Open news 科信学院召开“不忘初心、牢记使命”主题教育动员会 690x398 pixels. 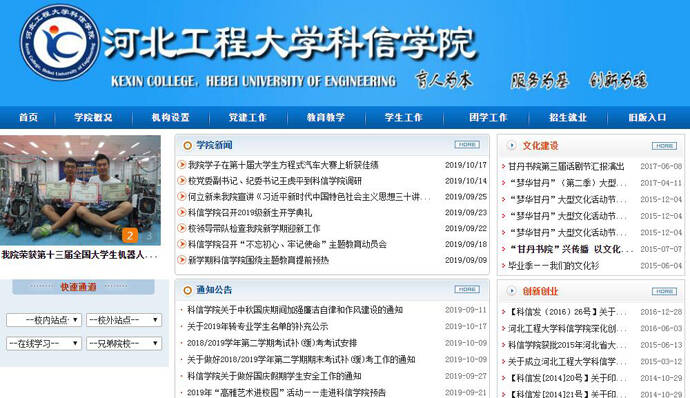point(287,244)
